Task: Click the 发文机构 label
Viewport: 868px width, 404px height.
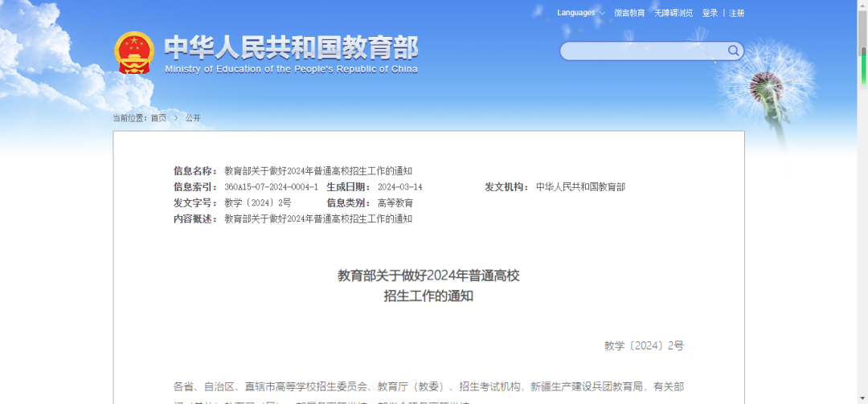Action: click(508, 187)
